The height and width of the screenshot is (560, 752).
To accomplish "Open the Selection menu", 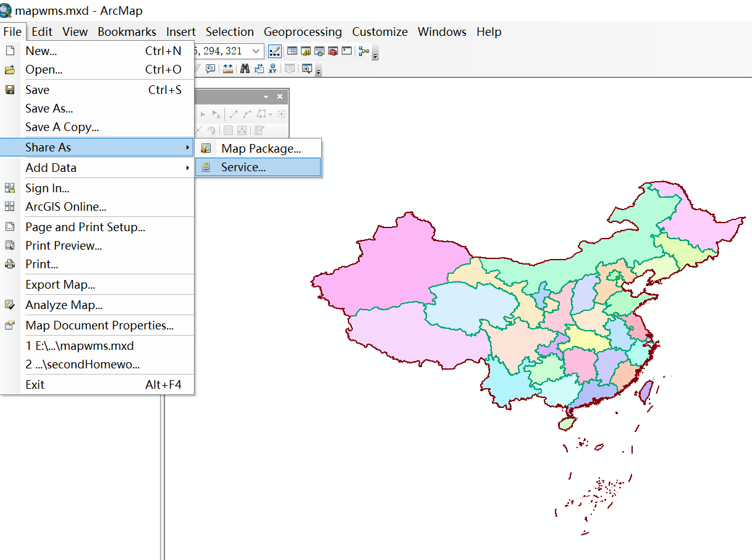I will point(229,32).
